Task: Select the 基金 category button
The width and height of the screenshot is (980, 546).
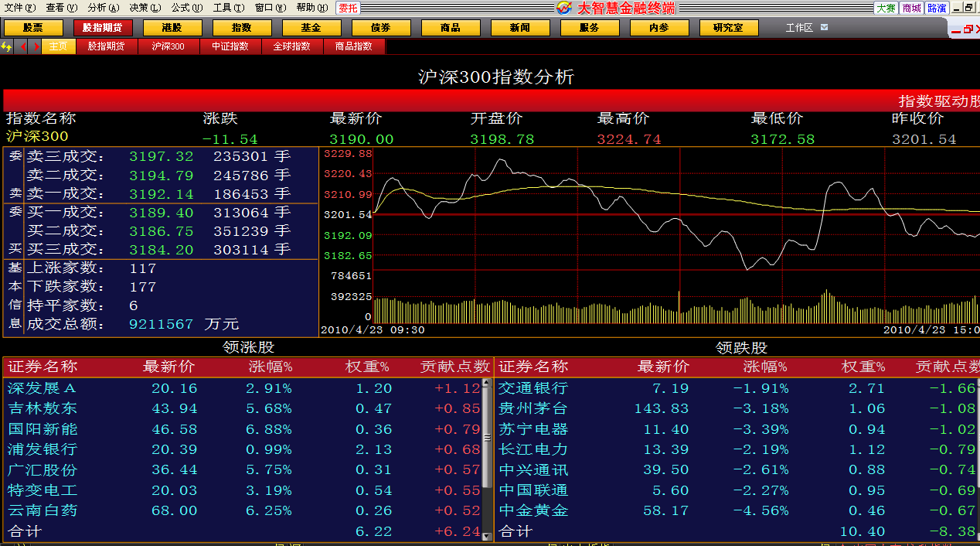Action: (x=311, y=28)
